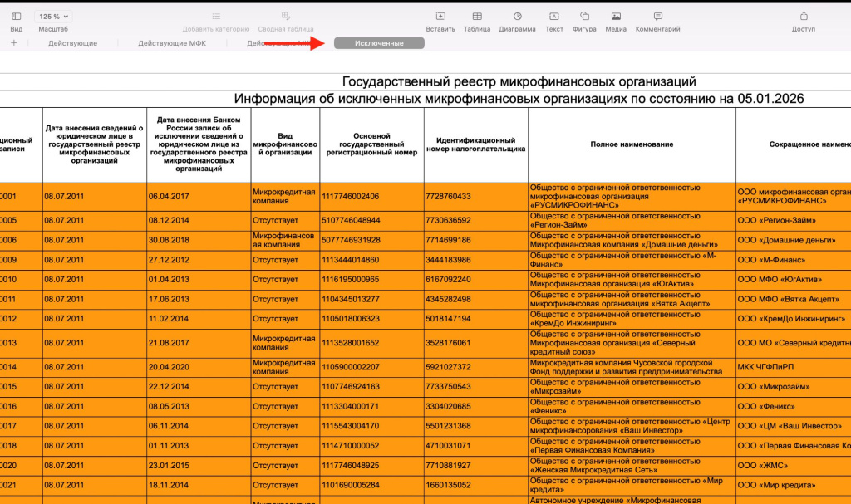851x504 pixels.
Task: Add a text box with Текст icon
Action: (553, 17)
